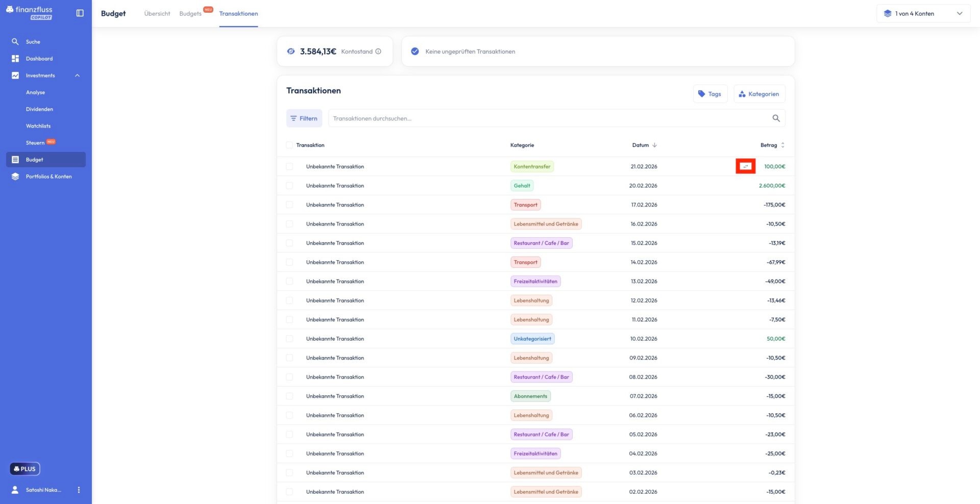Click the Kategorien button
980x504 pixels.
point(759,94)
